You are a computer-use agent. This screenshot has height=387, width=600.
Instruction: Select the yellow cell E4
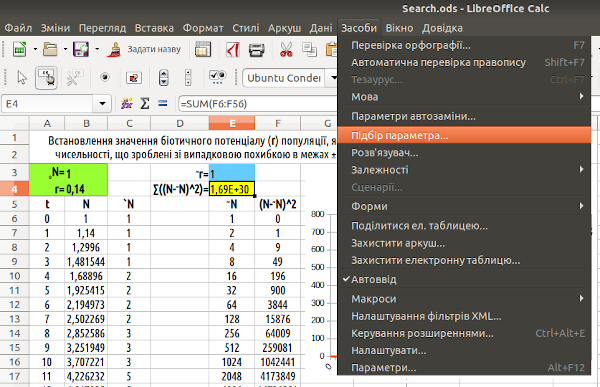click(x=232, y=189)
